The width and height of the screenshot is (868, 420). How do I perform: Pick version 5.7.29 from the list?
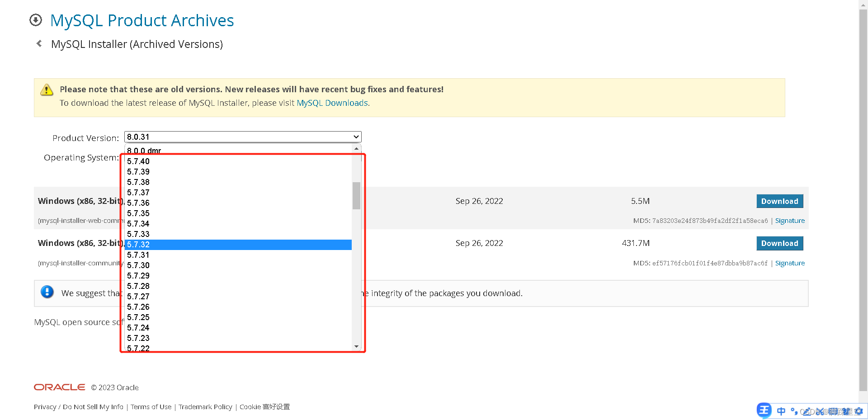point(238,276)
